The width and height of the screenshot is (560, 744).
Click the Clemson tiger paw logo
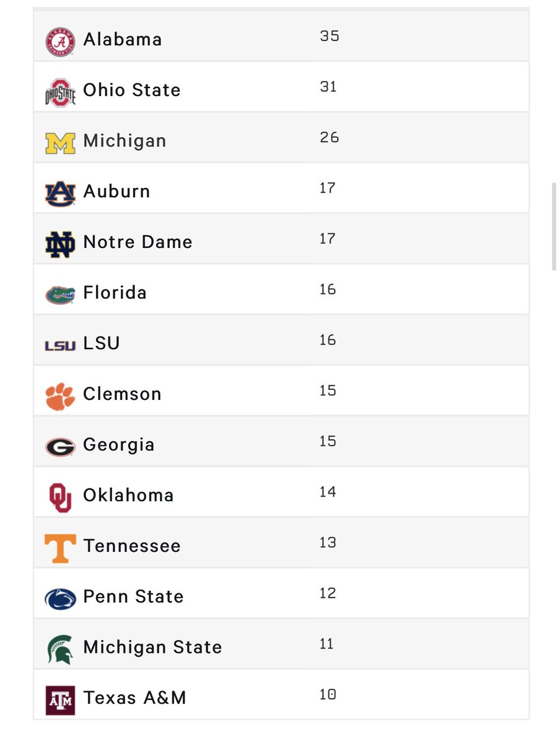coord(60,396)
